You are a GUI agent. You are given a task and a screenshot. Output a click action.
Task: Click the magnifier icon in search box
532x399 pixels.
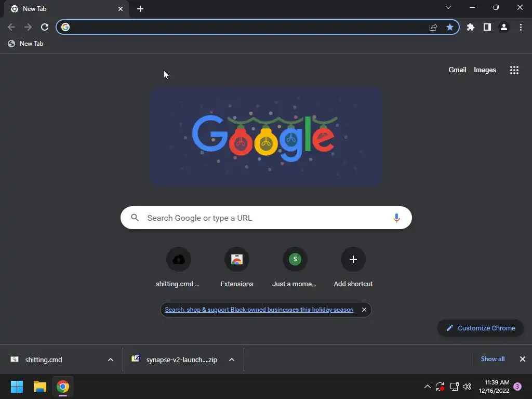135,218
